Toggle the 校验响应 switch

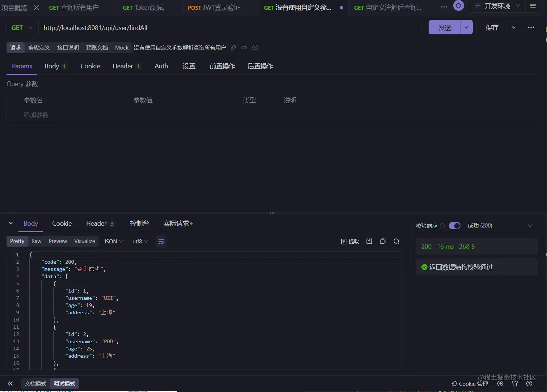pos(455,226)
